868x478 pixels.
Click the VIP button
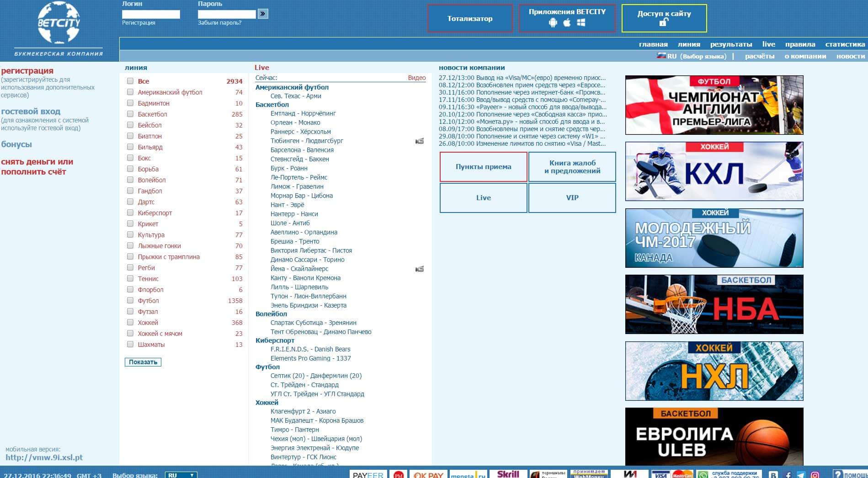(x=572, y=198)
